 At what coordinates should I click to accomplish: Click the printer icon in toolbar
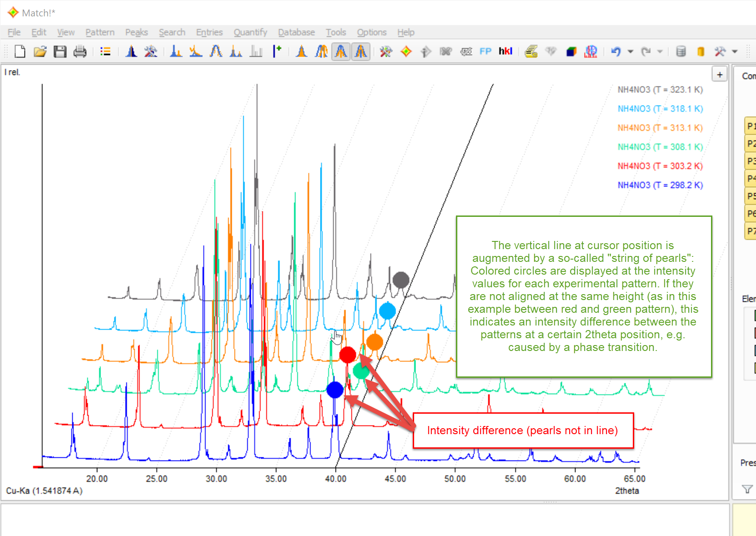[80, 51]
